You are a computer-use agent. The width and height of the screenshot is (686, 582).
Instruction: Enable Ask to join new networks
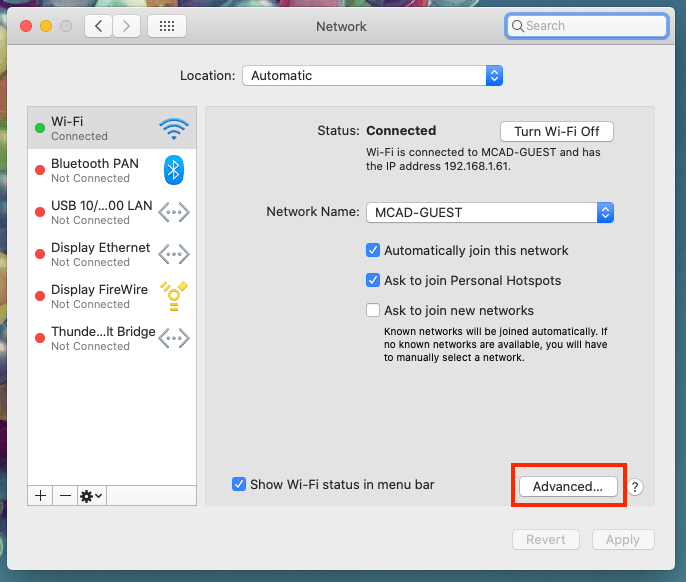pos(373,310)
